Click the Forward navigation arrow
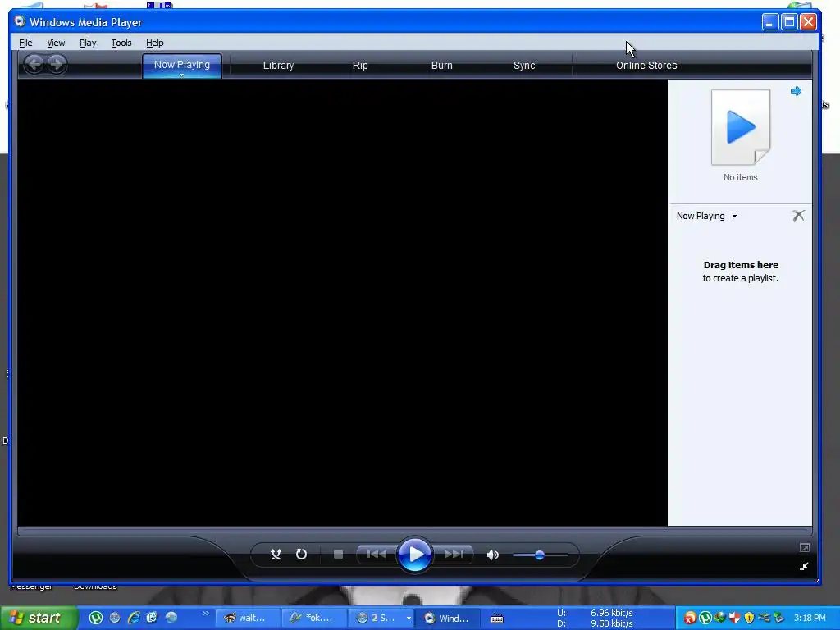The width and height of the screenshot is (840, 630). (x=57, y=65)
